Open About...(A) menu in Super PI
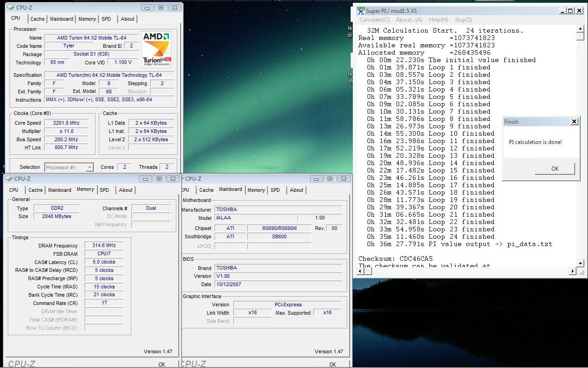The width and height of the screenshot is (588, 368). coord(409,20)
